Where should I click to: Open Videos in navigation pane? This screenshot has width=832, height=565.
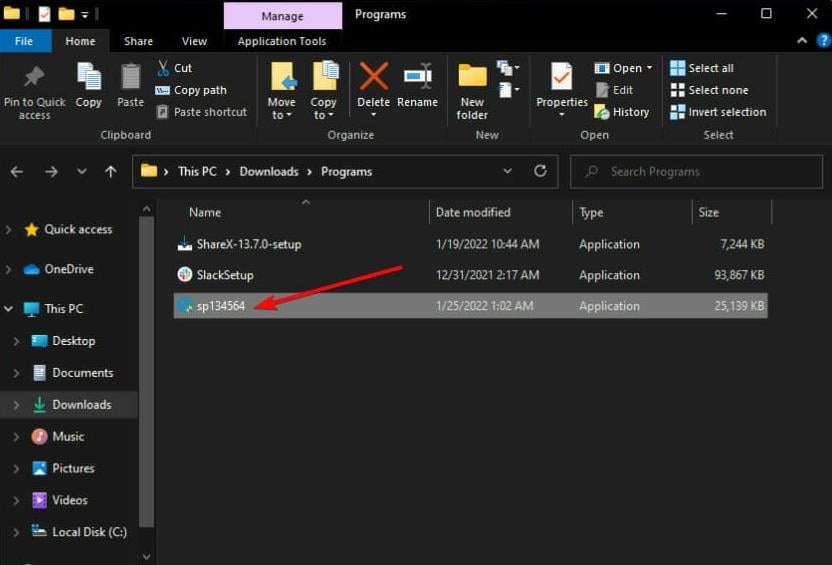tap(70, 500)
